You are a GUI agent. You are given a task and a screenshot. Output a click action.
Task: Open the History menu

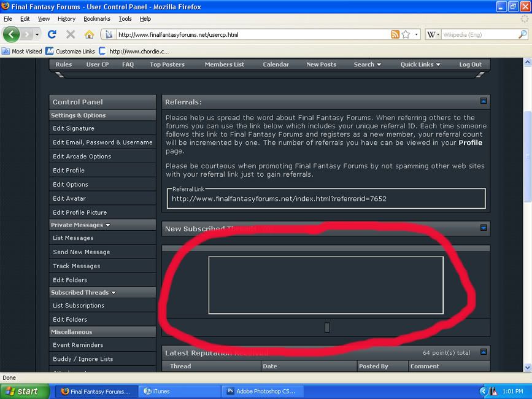point(66,18)
